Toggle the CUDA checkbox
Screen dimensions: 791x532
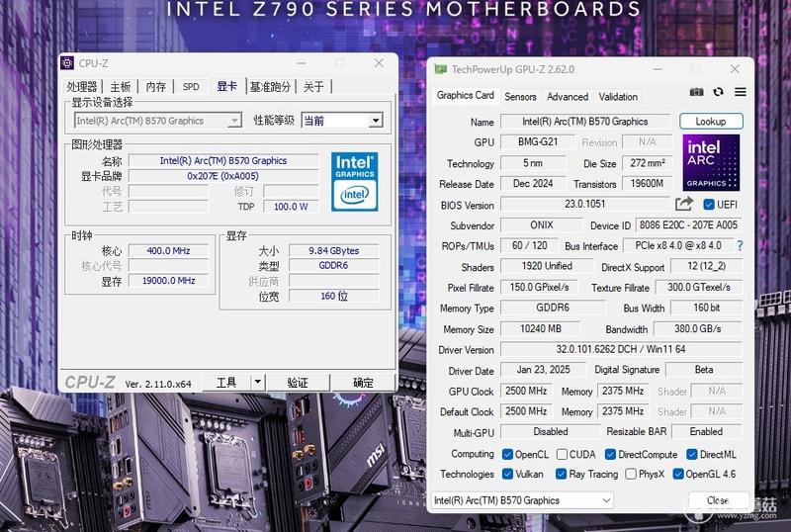tap(562, 454)
